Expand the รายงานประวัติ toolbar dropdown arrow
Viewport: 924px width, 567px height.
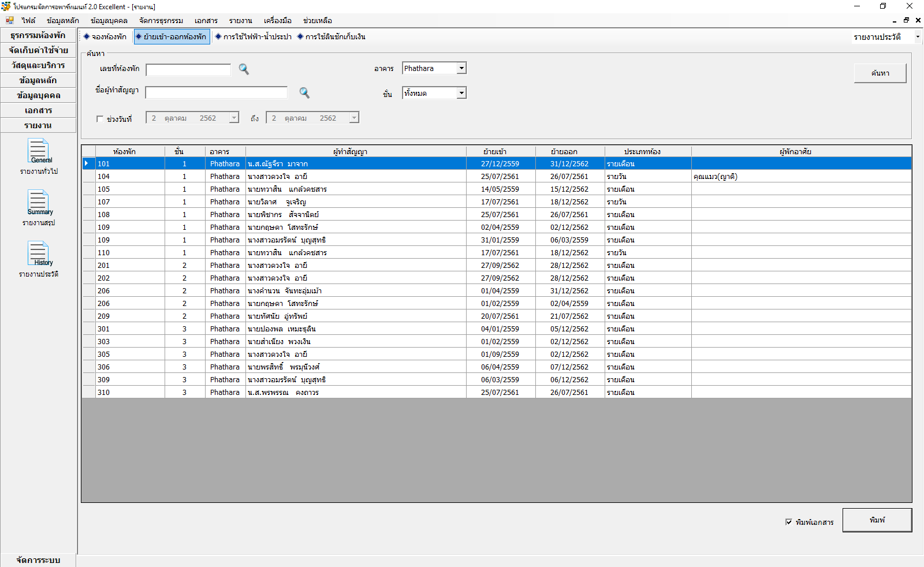pyautogui.click(x=918, y=37)
